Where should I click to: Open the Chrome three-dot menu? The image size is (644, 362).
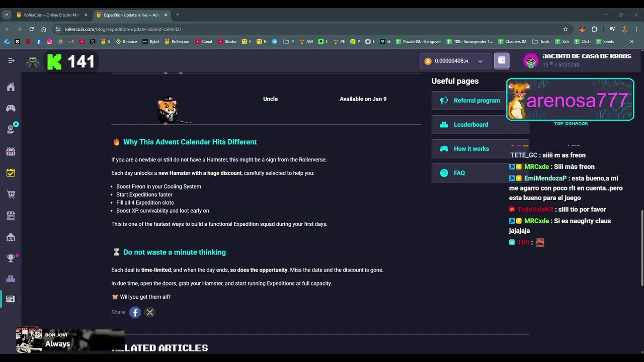(x=636, y=29)
